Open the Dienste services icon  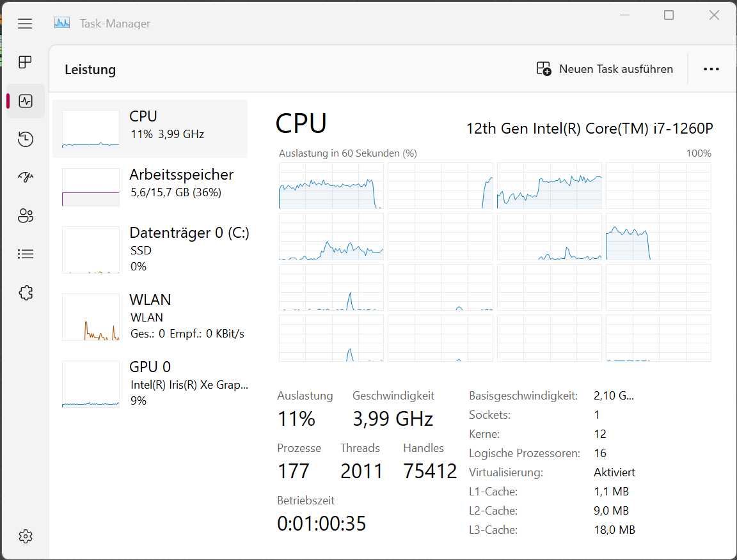25,292
